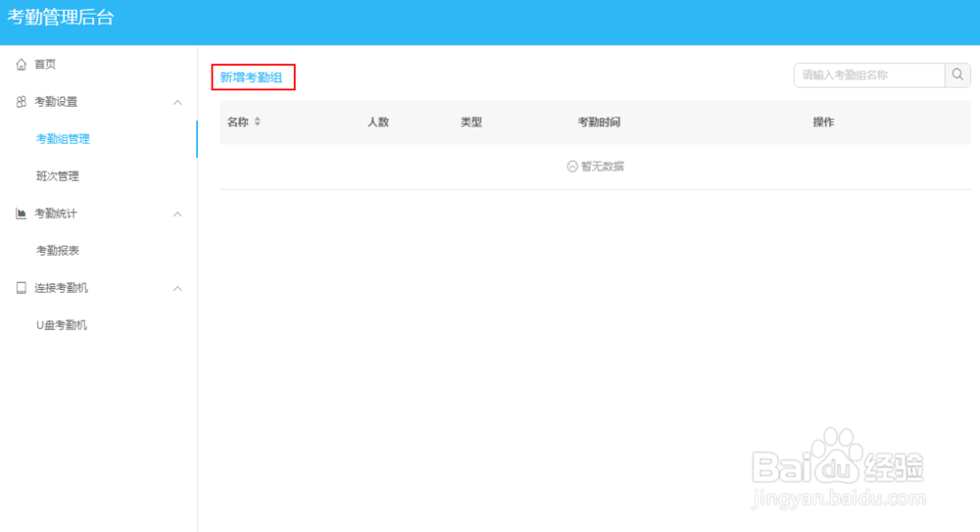
Task: Click the 考勤统计 chart icon
Action: (x=22, y=214)
